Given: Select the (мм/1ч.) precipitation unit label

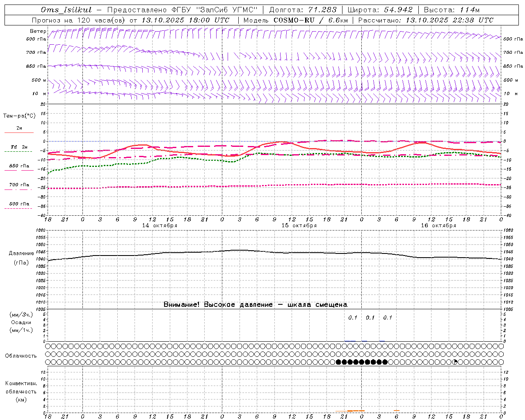Looking at the screenshot, I should coord(21,330).
